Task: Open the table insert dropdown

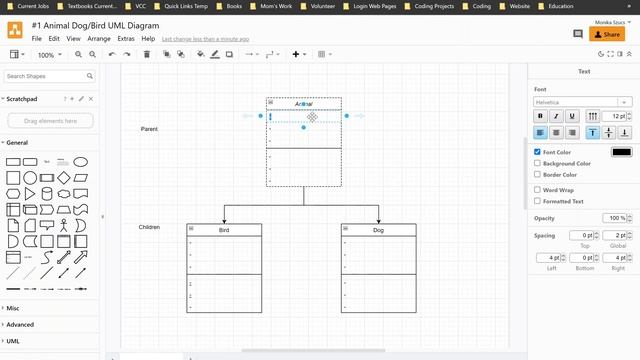Action: tap(325, 54)
